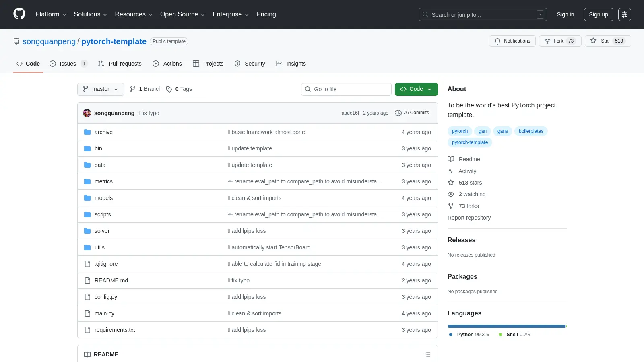Click the command palette icon in header
The height and width of the screenshot is (362, 644).
tap(625, 14)
